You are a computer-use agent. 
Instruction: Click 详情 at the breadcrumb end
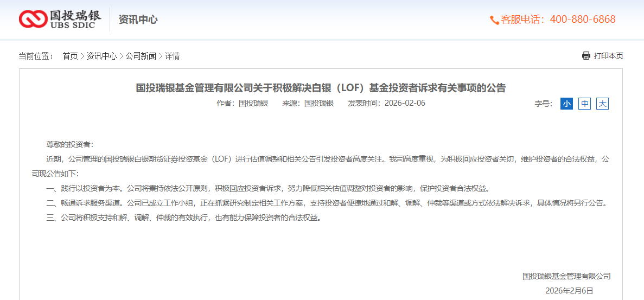tap(172, 56)
